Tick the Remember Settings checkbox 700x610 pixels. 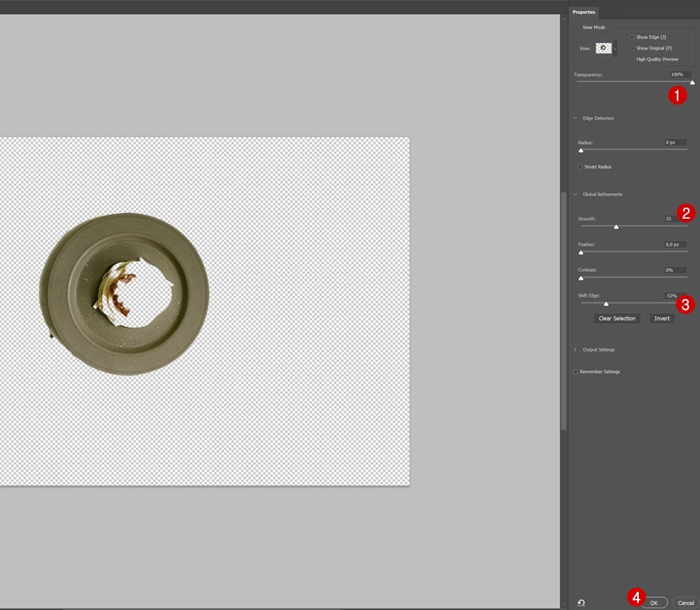576,371
